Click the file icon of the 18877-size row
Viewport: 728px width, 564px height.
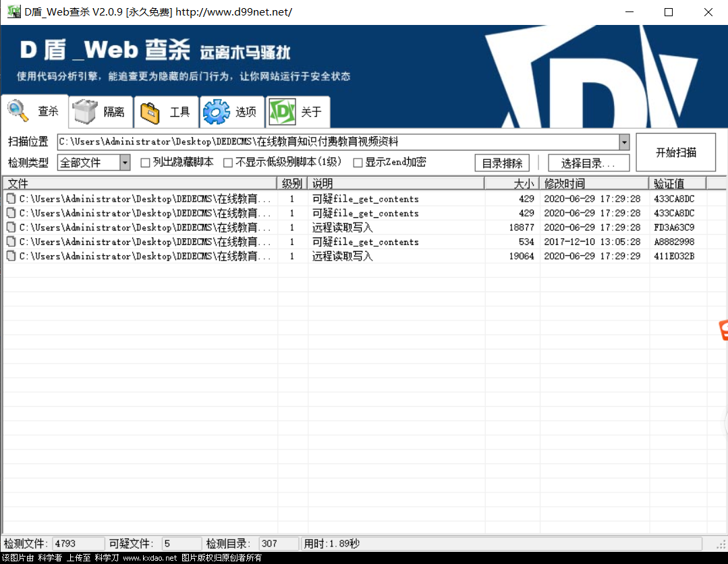[x=11, y=227]
